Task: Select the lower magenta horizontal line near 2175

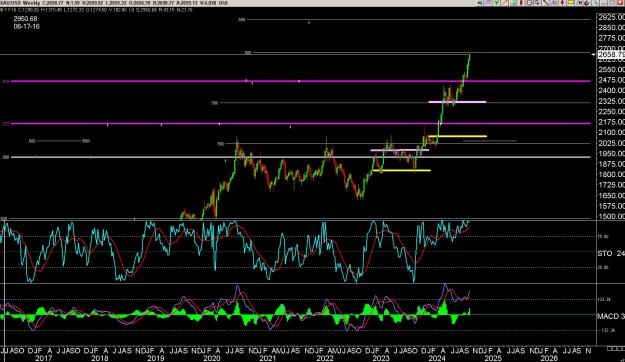Action: pos(301,124)
